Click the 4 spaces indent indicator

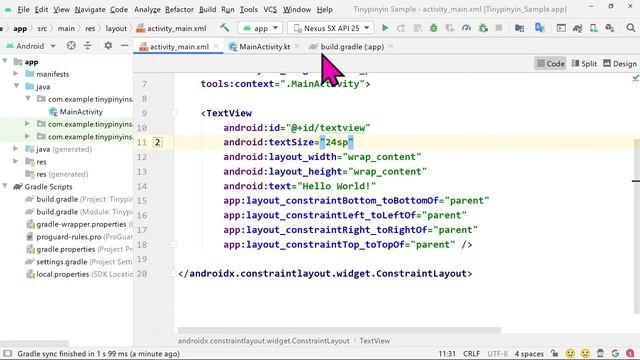(529, 353)
